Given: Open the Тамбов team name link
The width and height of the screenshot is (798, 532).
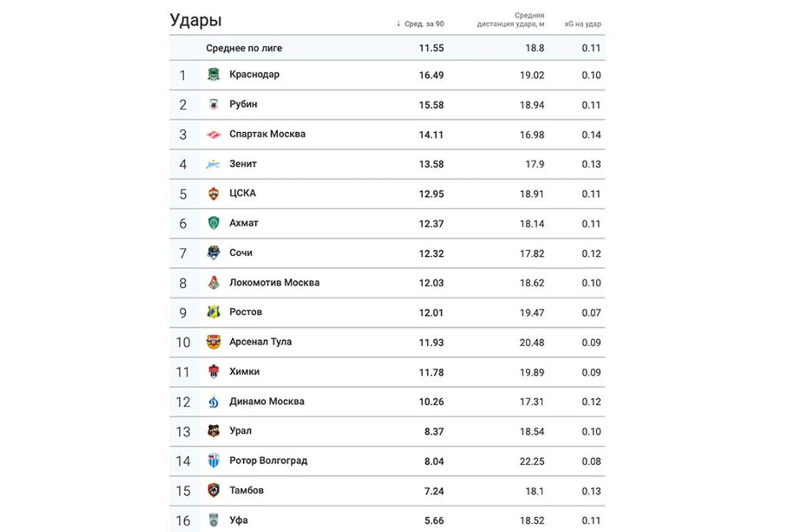Looking at the screenshot, I should [247, 490].
